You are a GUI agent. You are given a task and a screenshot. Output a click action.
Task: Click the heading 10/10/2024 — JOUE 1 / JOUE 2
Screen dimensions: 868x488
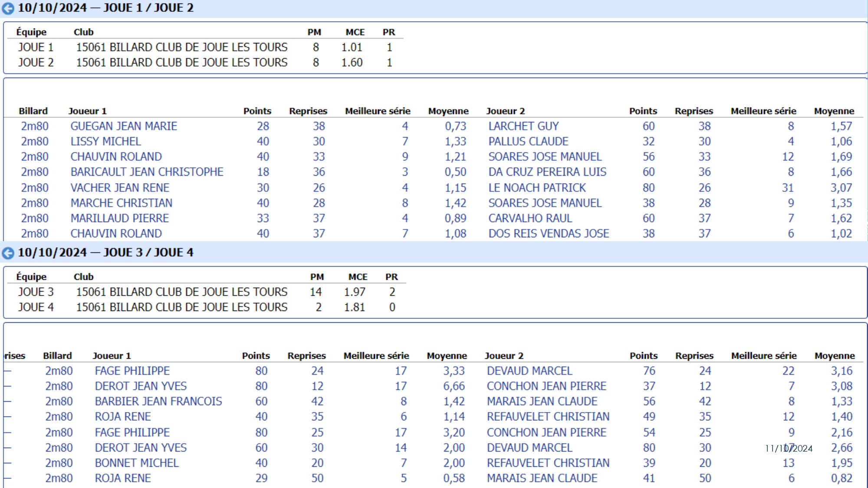pos(105,8)
